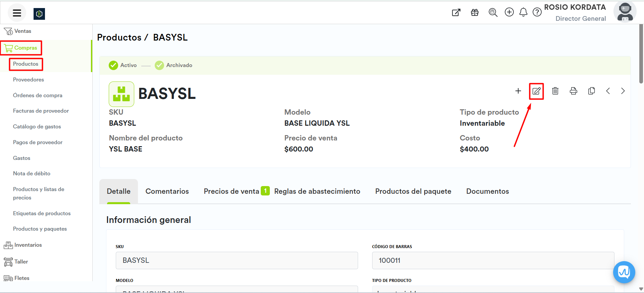Open the Documentos tab

point(487,191)
